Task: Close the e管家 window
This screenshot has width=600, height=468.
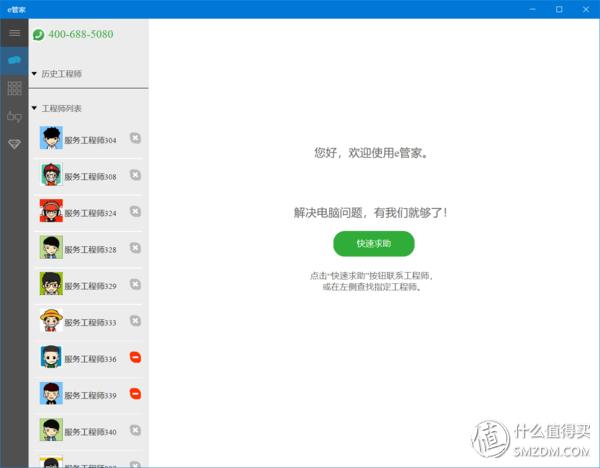Action: pos(586,9)
